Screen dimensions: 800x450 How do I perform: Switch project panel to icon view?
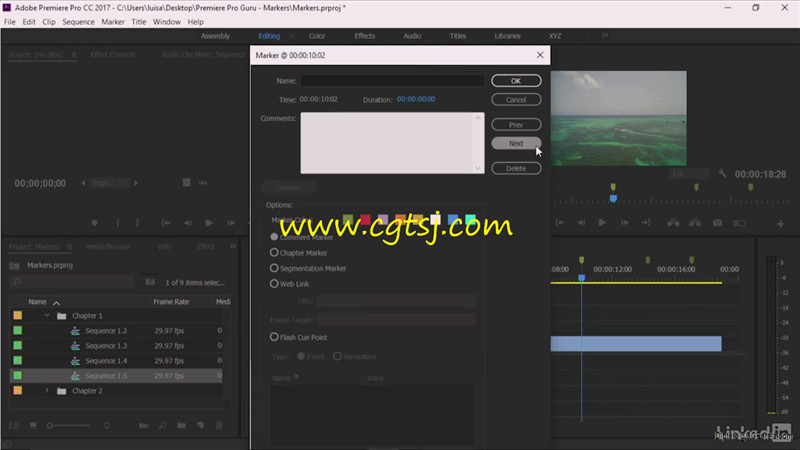tap(33, 425)
